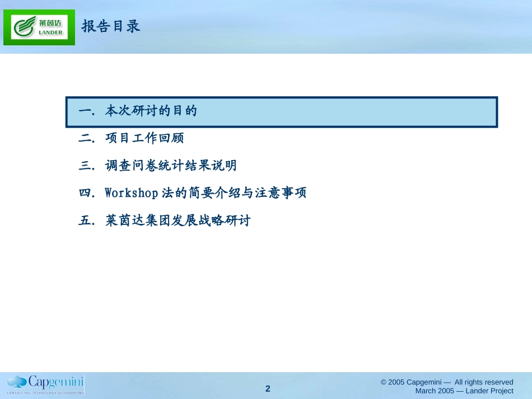Select the slide title '报告目录'
532x399 pixels.
tap(111, 26)
